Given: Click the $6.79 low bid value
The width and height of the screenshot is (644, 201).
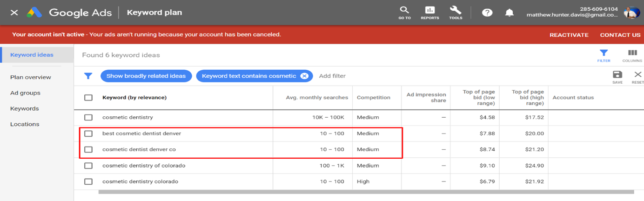Looking at the screenshot, I should [487, 181].
